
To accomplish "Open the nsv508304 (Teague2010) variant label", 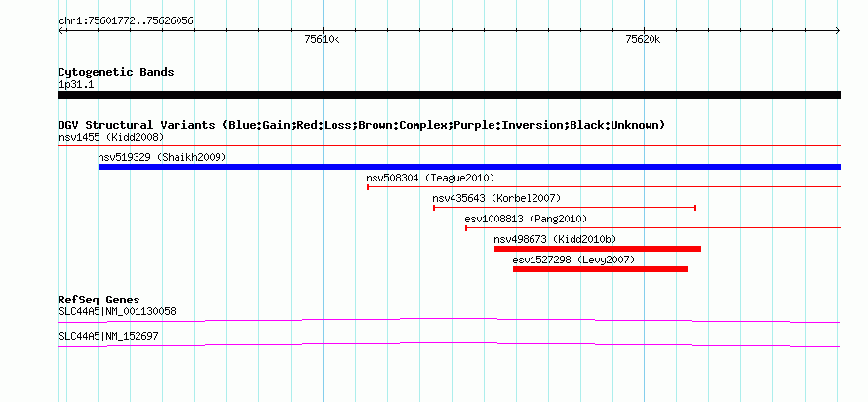I will pyautogui.click(x=430, y=178).
